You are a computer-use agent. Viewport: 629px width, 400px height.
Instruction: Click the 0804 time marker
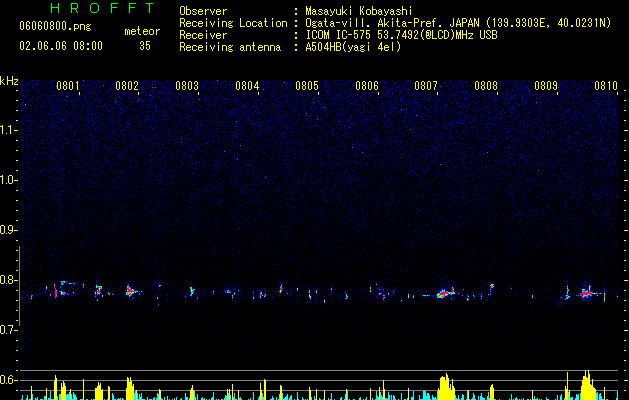[x=247, y=86]
